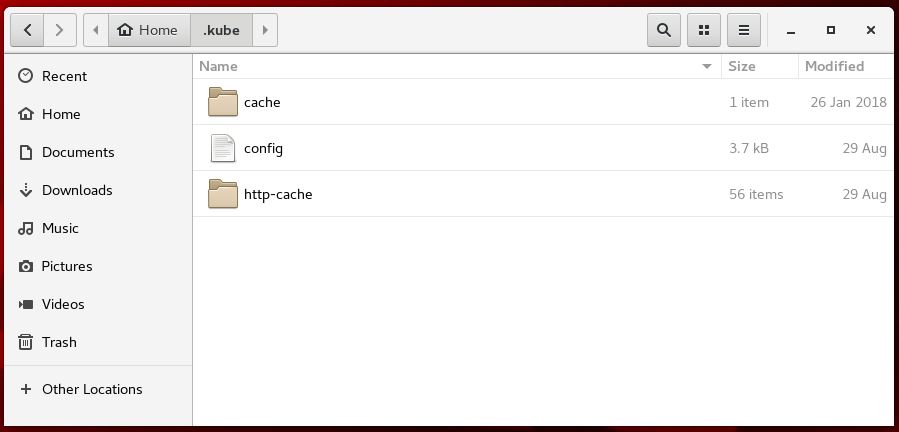This screenshot has height=432, width=899.
Task: Open Recent in the sidebar
Action: click(x=64, y=76)
